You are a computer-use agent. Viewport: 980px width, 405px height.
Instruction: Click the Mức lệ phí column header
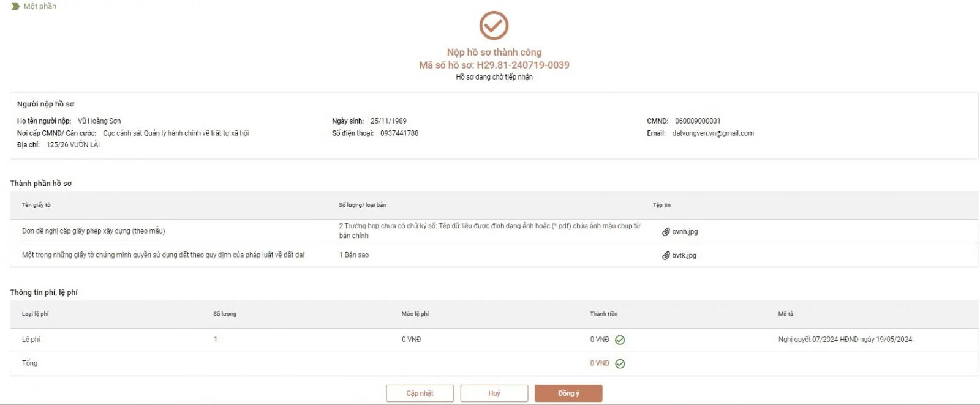pyautogui.click(x=415, y=314)
